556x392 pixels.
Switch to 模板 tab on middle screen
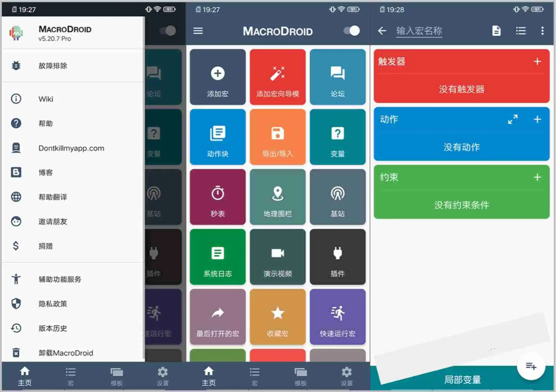click(301, 376)
